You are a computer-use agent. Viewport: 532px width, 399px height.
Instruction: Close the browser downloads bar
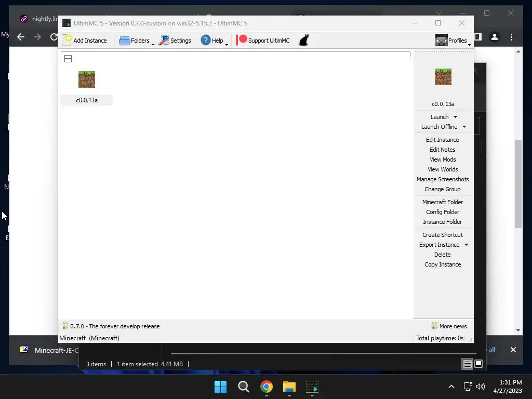[513, 350]
